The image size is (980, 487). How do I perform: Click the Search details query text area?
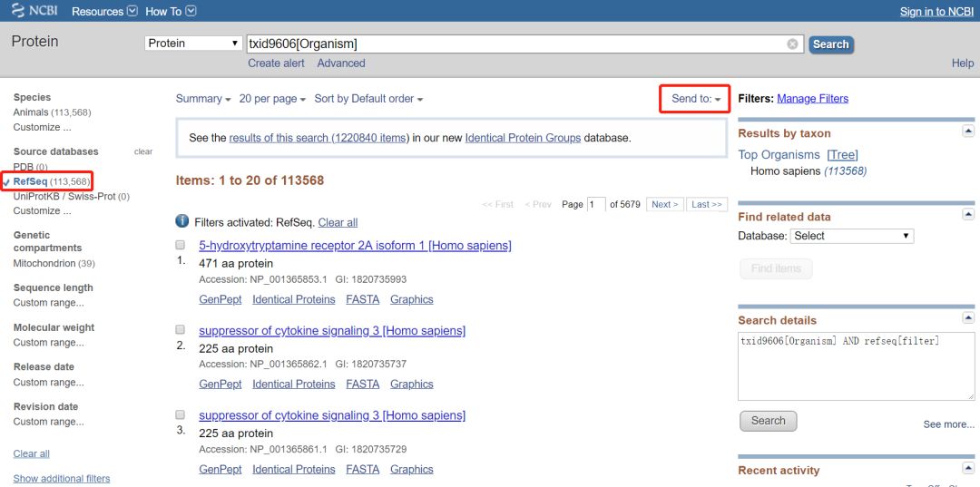[857, 365]
